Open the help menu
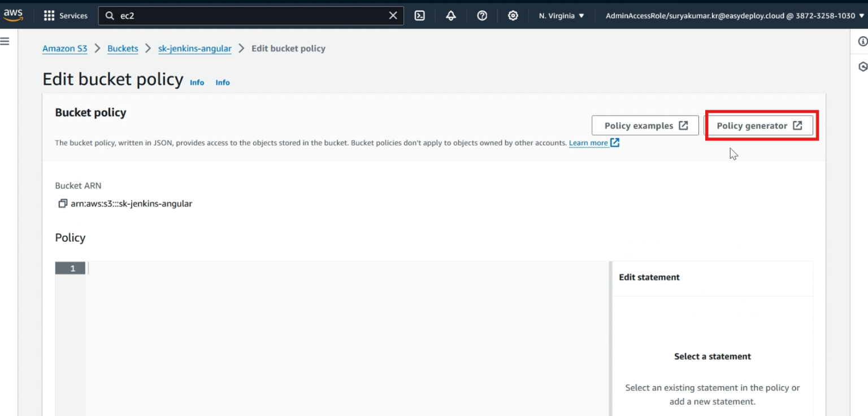 481,15
